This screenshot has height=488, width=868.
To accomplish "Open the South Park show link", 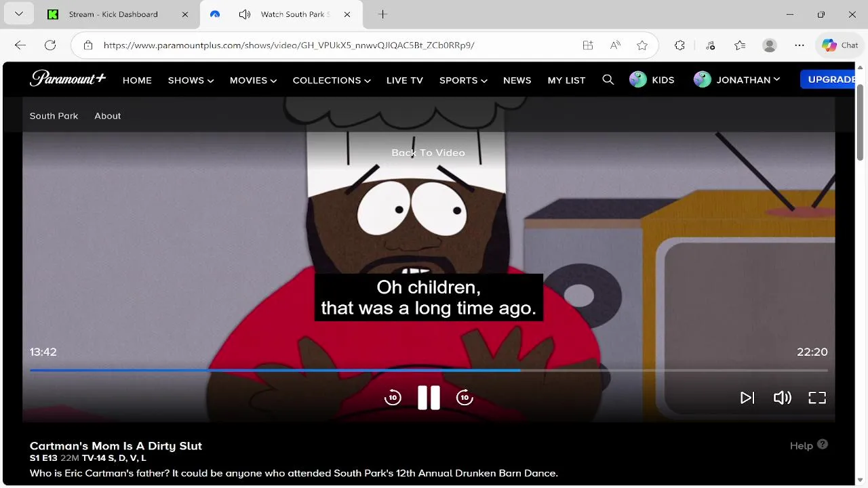I will click(x=54, y=116).
